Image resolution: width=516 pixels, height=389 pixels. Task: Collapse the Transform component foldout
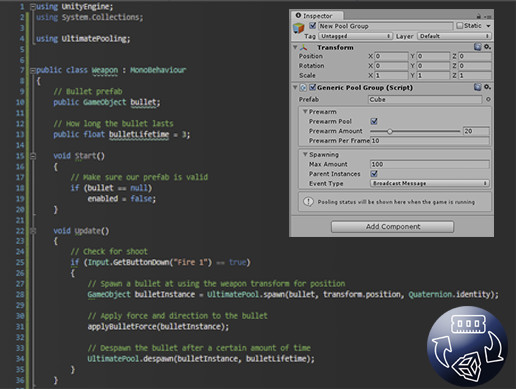coord(295,47)
